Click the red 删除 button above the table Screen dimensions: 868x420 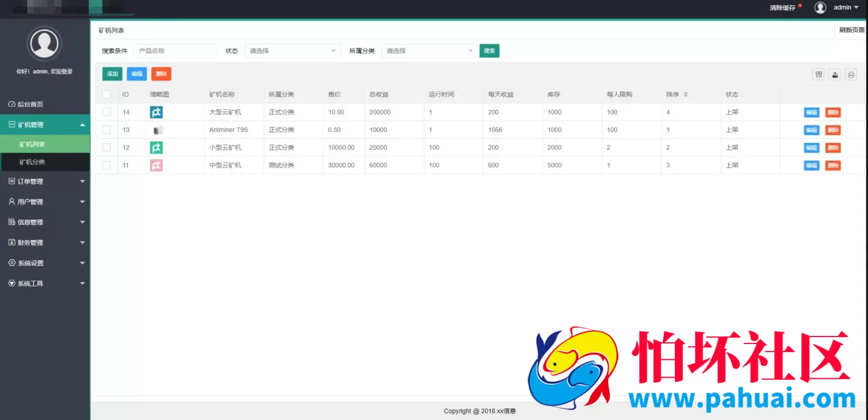(161, 74)
